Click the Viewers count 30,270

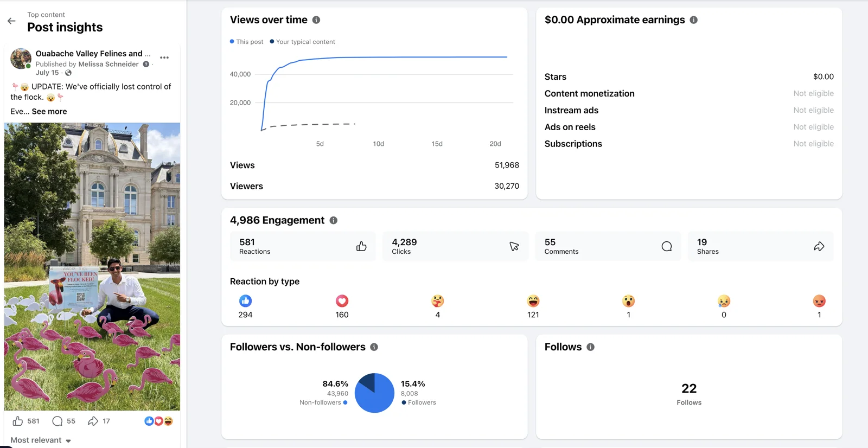(507, 186)
